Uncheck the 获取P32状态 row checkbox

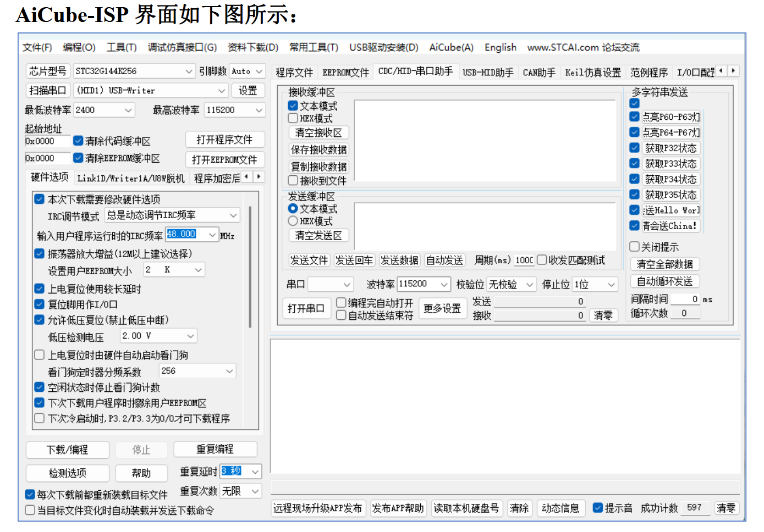click(635, 148)
